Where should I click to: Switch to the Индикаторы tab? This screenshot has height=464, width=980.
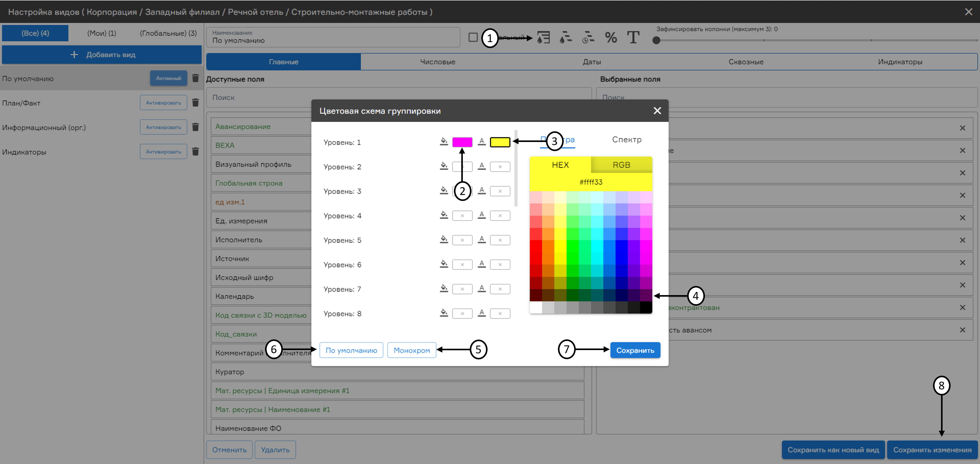[900, 62]
